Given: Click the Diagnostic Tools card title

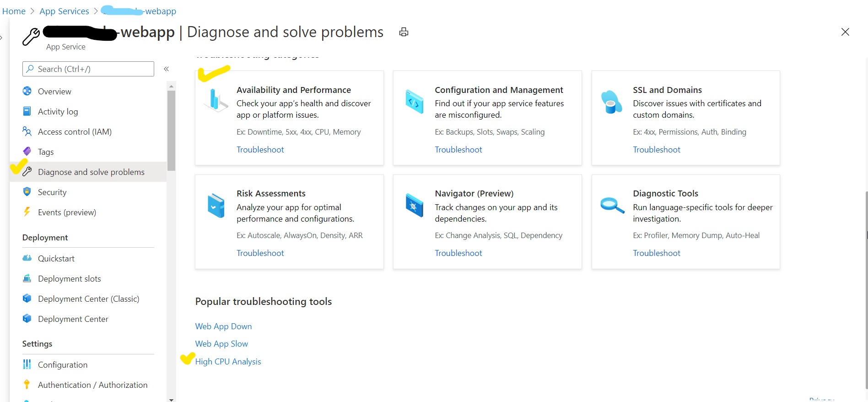Looking at the screenshot, I should (665, 193).
